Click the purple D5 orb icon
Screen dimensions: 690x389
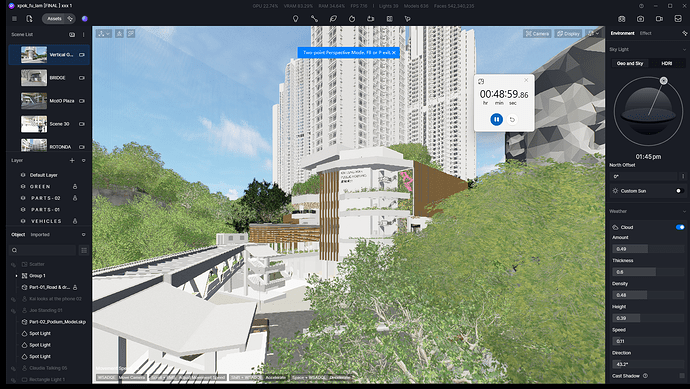85,19
